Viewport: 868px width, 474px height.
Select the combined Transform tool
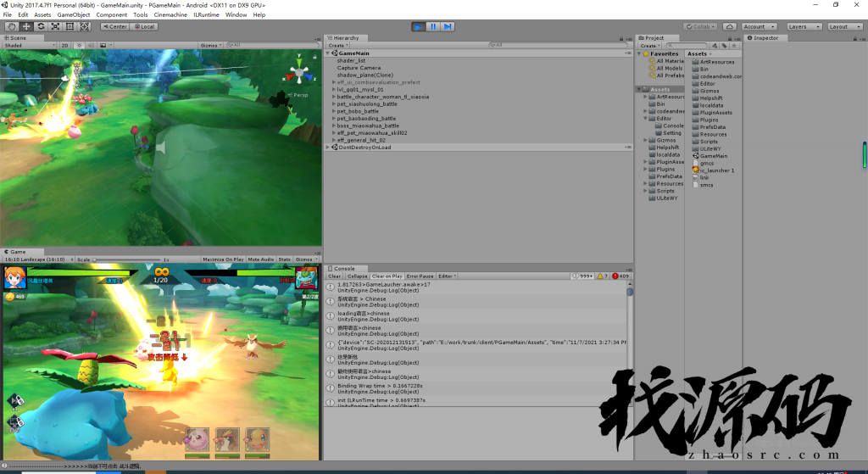pos(84,26)
